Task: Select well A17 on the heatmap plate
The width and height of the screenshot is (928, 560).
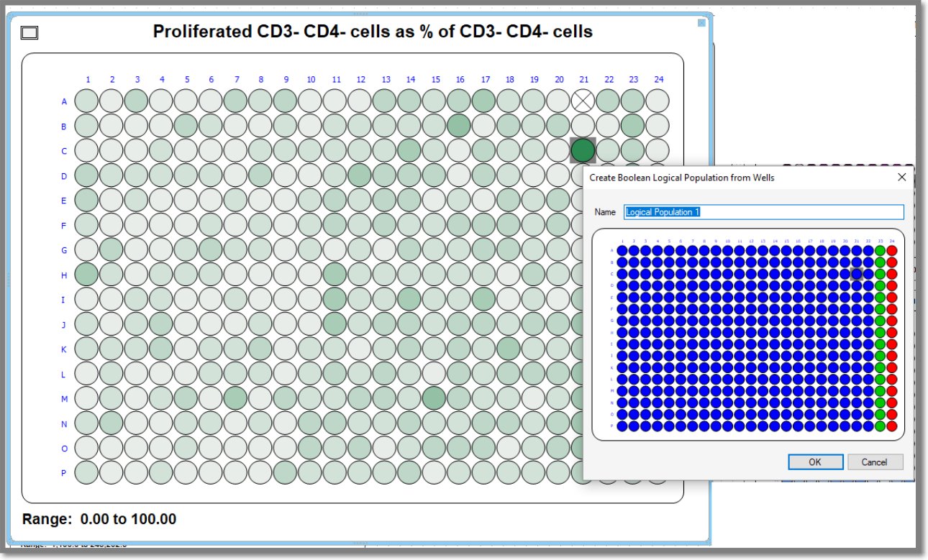Action: point(483,101)
